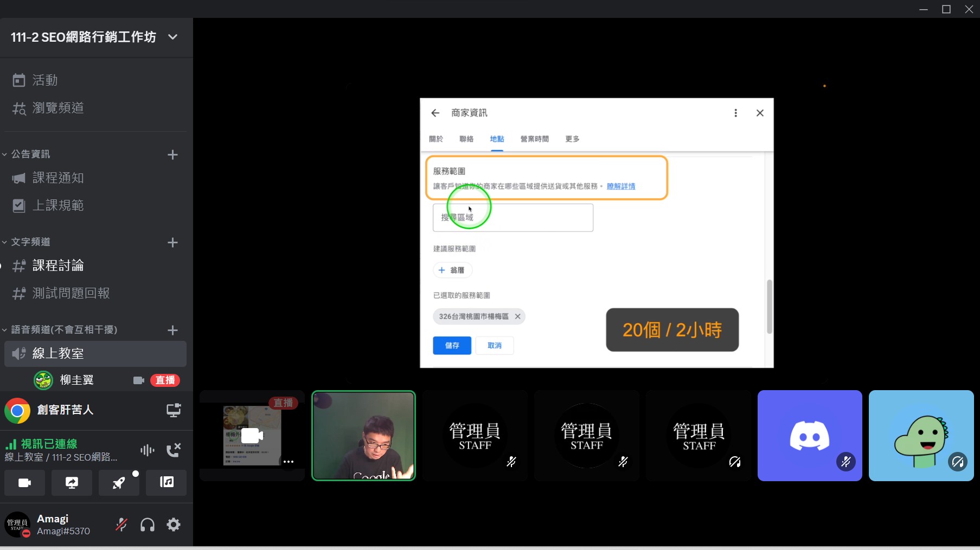Select the live stream preview thumbnail
Image resolution: width=980 pixels, height=550 pixels.
[252, 436]
